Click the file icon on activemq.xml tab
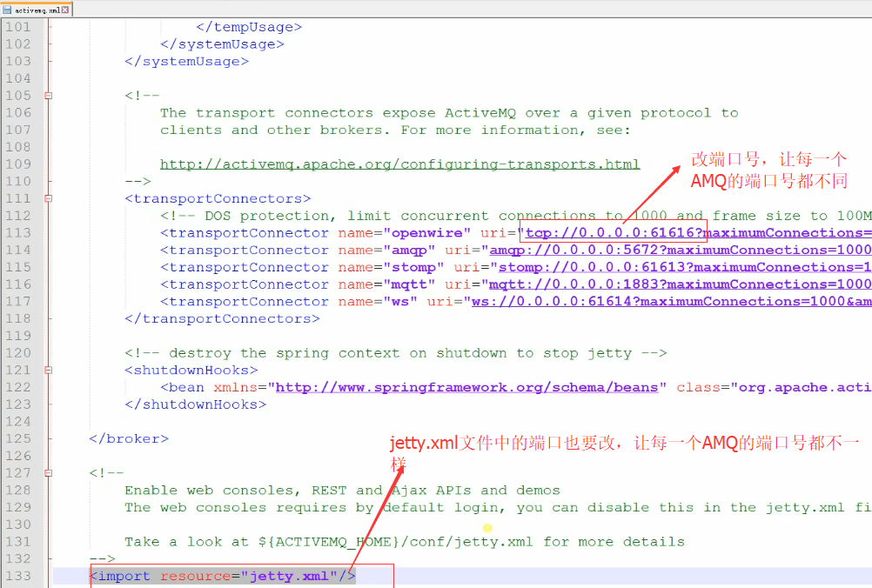Screen dimensions: 872x588 7,10
